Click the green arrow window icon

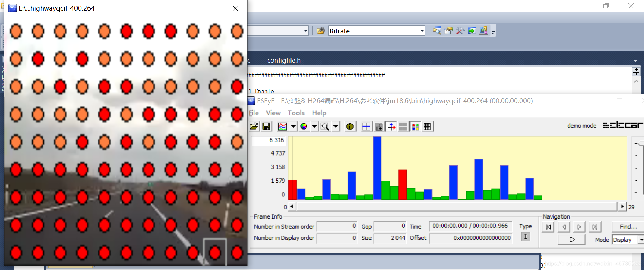click(x=472, y=31)
